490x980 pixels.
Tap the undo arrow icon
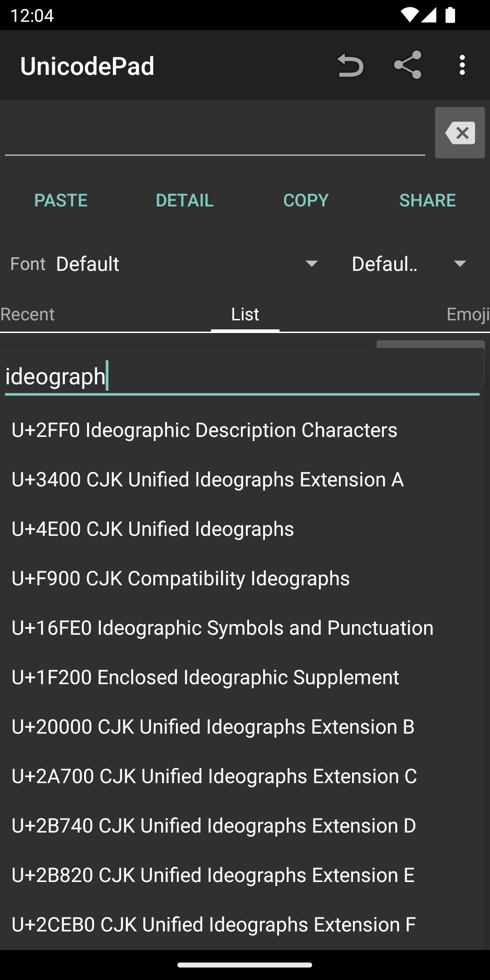350,65
